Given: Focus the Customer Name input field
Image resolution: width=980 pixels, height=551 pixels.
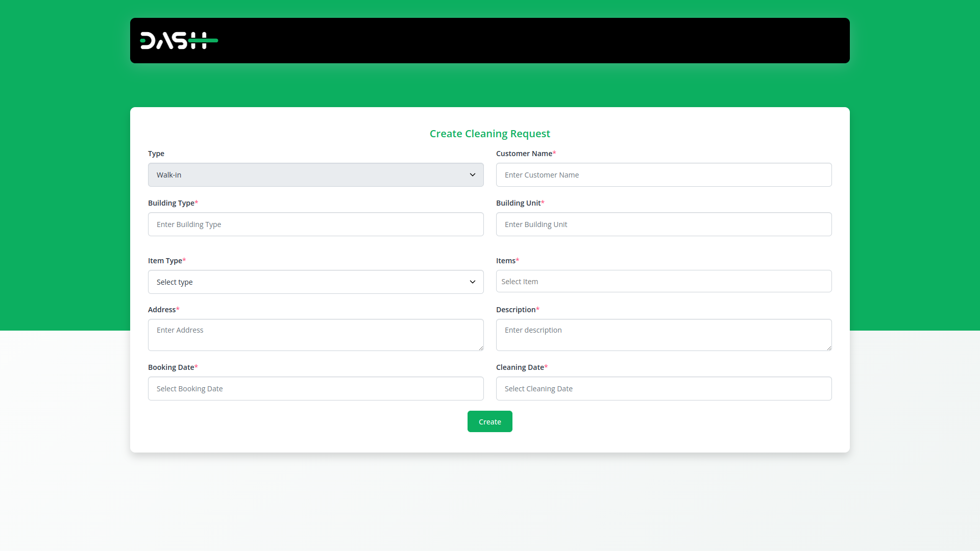Looking at the screenshot, I should 664,175.
